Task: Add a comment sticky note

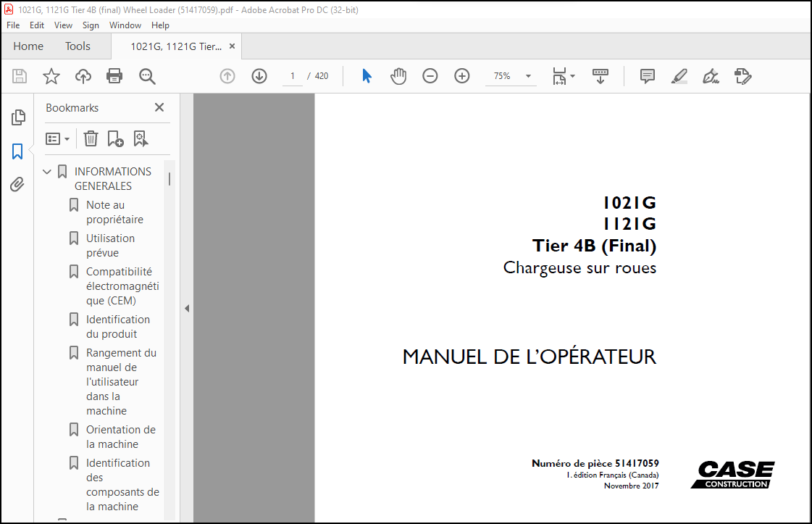Action: [648, 76]
